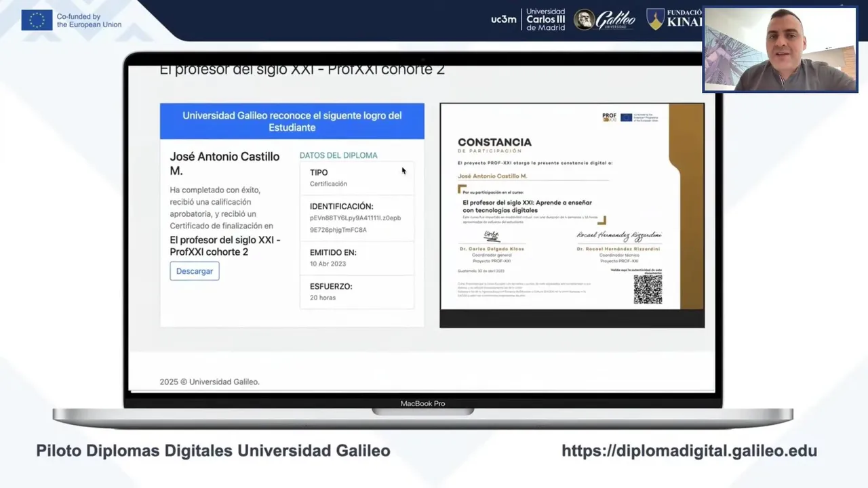Viewport: 868px width, 488px height.
Task: Click the footer '2025 © Universidad Galileo.'
Action: click(210, 382)
